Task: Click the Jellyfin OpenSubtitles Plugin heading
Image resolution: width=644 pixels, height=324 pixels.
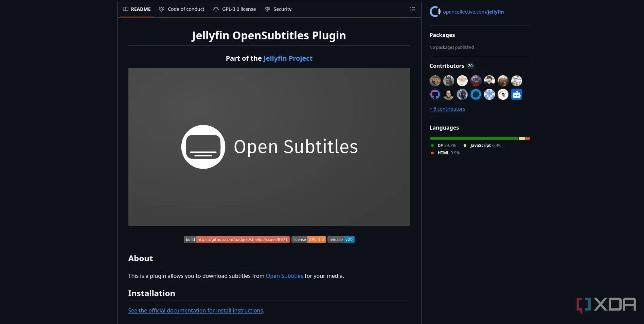Action: pyautogui.click(x=269, y=35)
